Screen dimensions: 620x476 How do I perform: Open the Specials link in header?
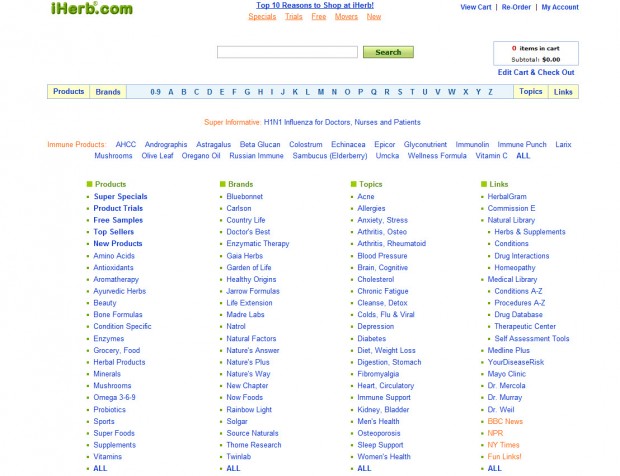(262, 17)
